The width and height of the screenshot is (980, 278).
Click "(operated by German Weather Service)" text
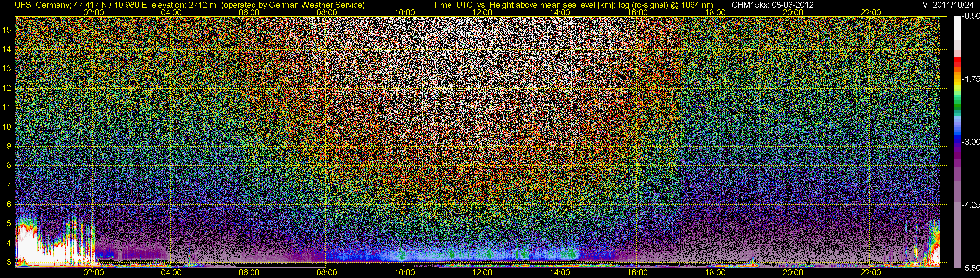coord(293,5)
